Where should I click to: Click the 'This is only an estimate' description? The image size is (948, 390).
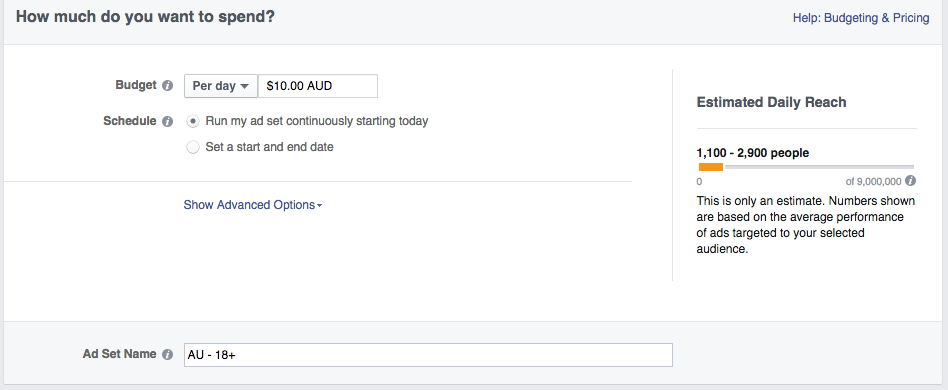(x=806, y=225)
